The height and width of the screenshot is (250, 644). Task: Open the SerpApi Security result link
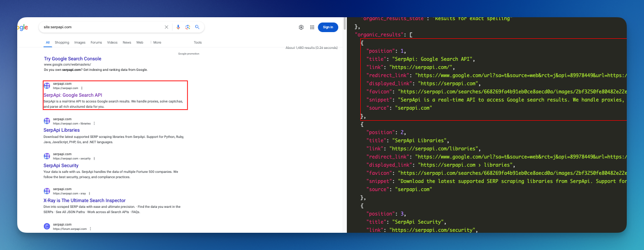61,166
